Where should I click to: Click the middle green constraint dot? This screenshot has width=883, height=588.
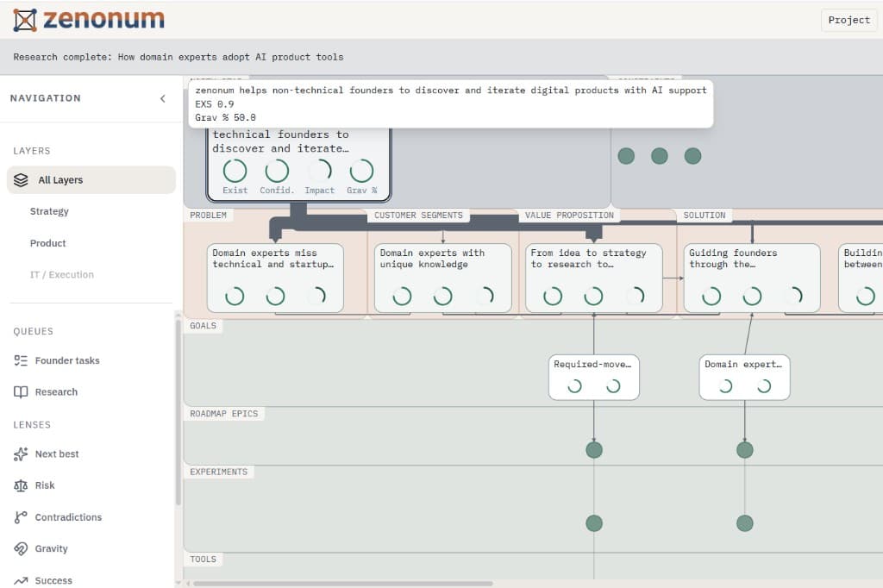tap(660, 156)
